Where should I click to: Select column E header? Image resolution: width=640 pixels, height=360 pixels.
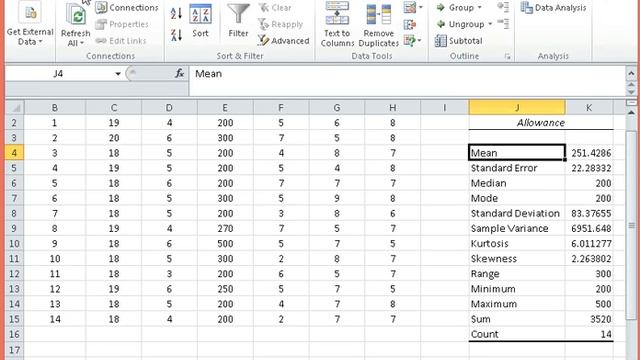(225, 108)
